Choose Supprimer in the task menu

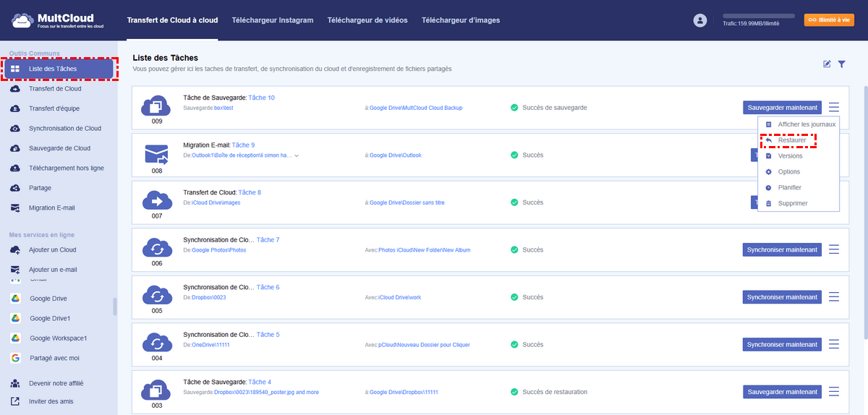coord(792,203)
